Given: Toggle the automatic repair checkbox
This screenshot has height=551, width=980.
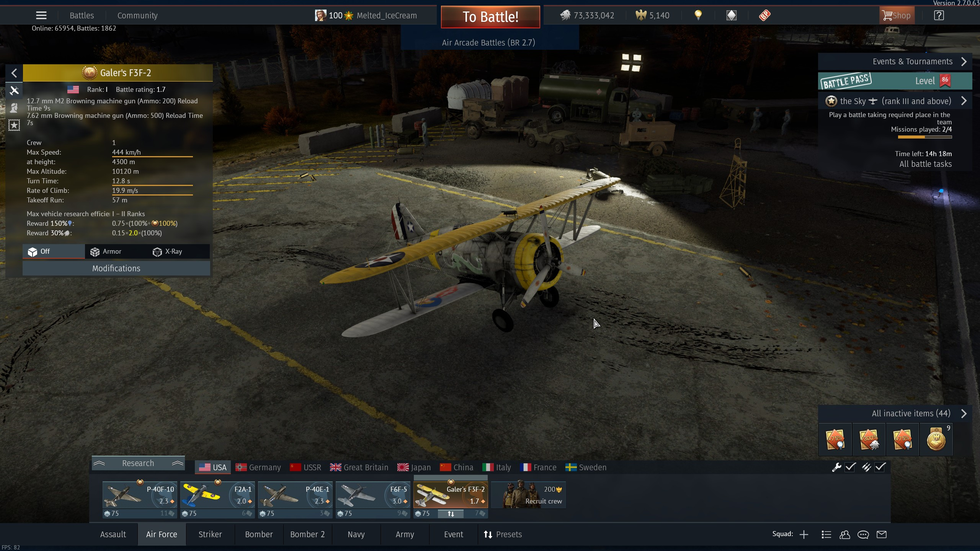Looking at the screenshot, I should point(850,467).
